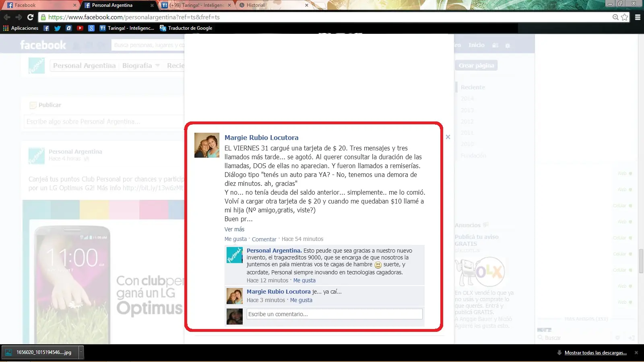Open the Aplicaciones apps shortcut
The image size is (644, 362).
[x=21, y=28]
